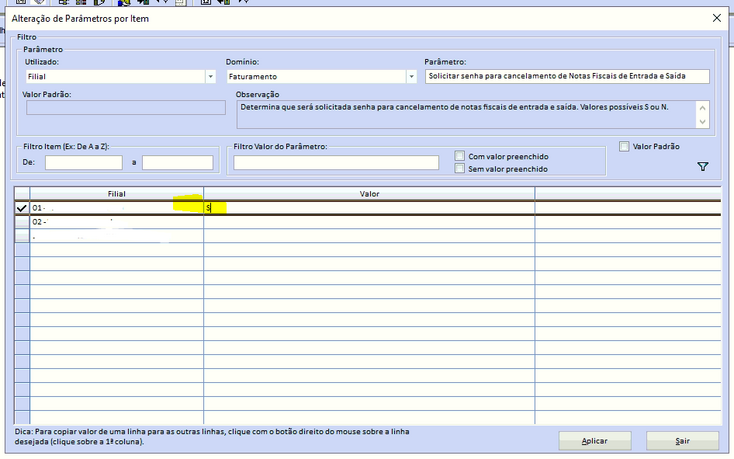Click the 'a' end-range filter field
This screenshot has height=459, width=734.
pyautogui.click(x=177, y=162)
